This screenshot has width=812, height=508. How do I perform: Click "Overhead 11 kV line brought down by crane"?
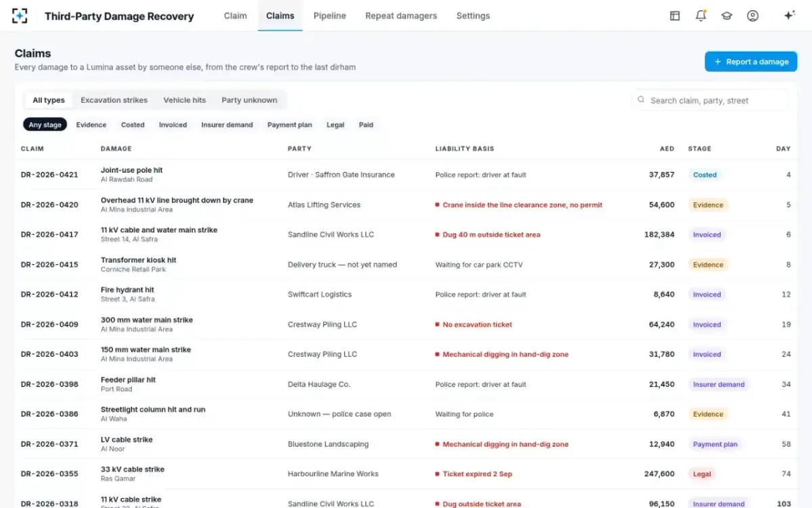click(x=177, y=200)
